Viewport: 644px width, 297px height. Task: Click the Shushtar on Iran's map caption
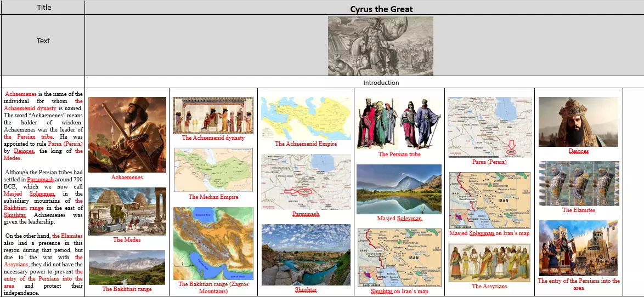(x=399, y=292)
